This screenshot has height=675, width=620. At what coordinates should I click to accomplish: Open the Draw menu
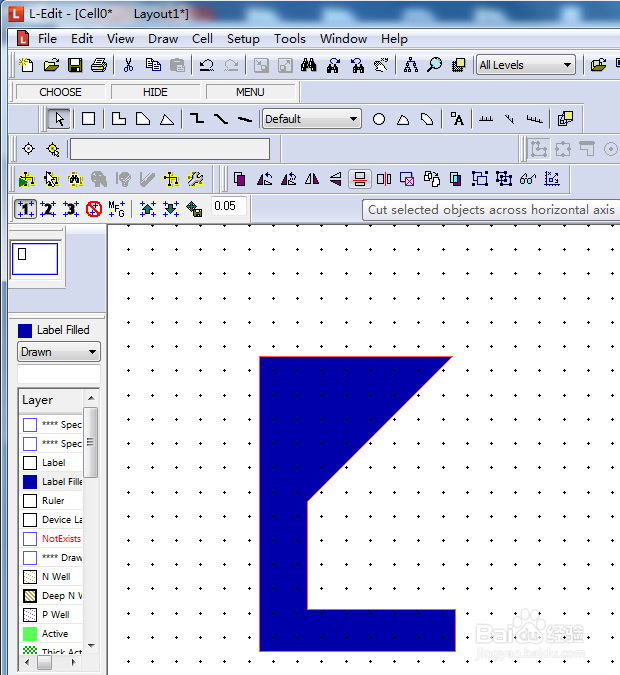point(163,39)
